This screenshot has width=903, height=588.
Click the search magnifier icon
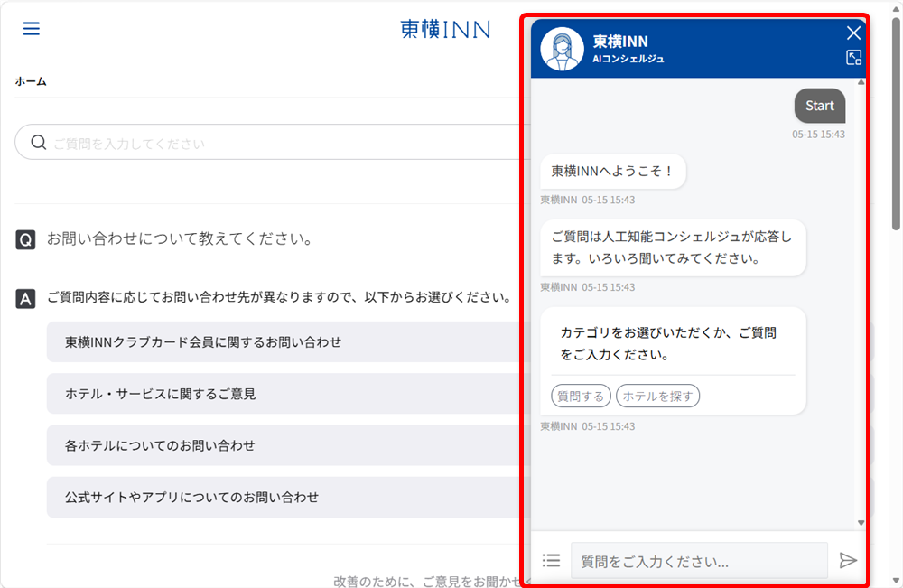pos(39,142)
